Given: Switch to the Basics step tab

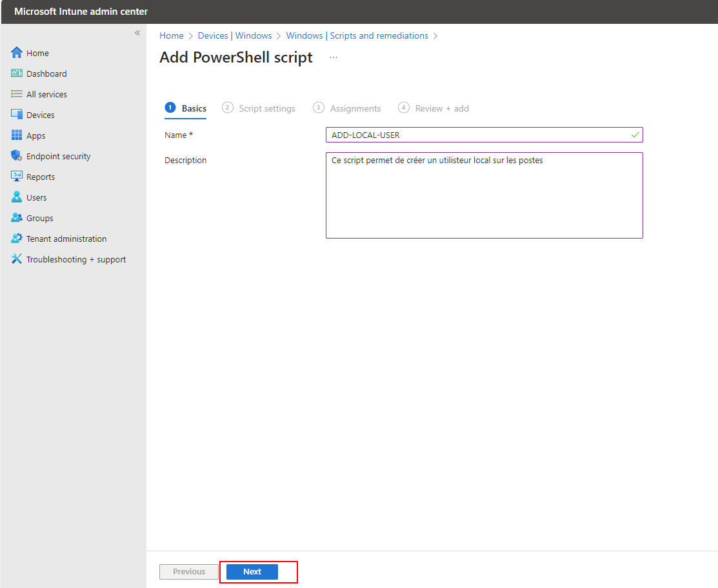Looking at the screenshot, I should coord(185,108).
